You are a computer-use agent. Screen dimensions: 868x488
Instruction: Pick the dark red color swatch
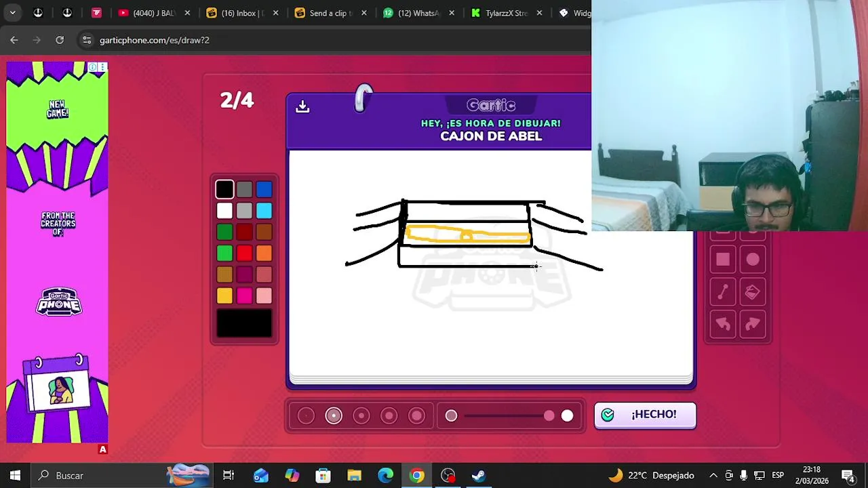[x=244, y=232]
